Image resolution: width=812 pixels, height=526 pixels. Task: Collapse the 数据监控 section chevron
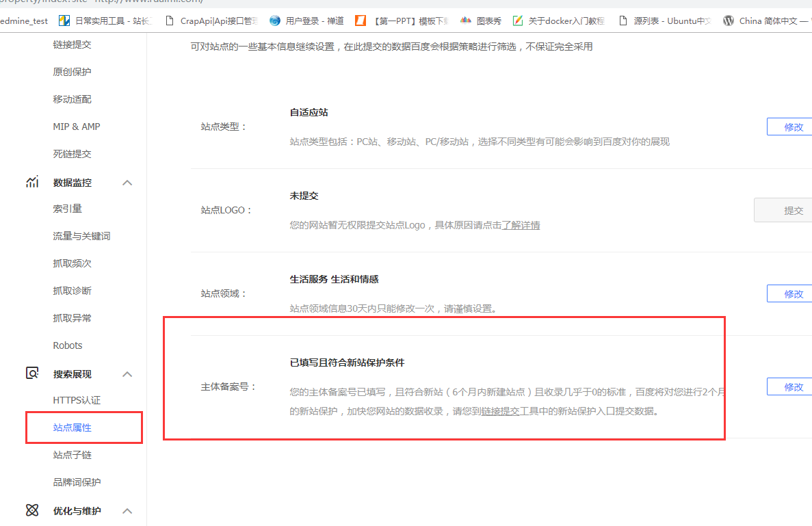[x=127, y=182]
